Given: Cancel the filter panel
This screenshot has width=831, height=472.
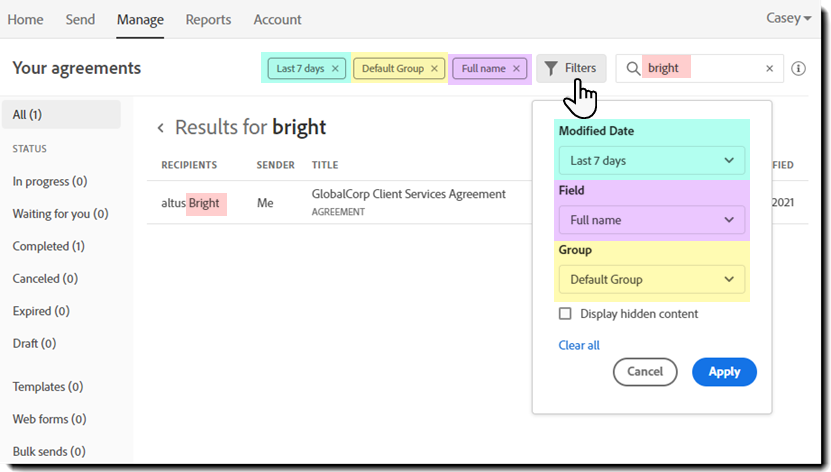Looking at the screenshot, I should tap(645, 372).
